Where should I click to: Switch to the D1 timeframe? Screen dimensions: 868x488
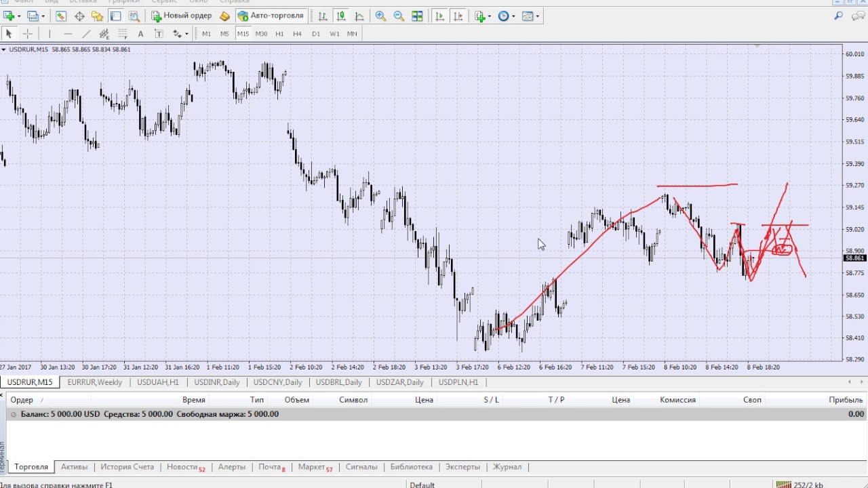point(315,33)
